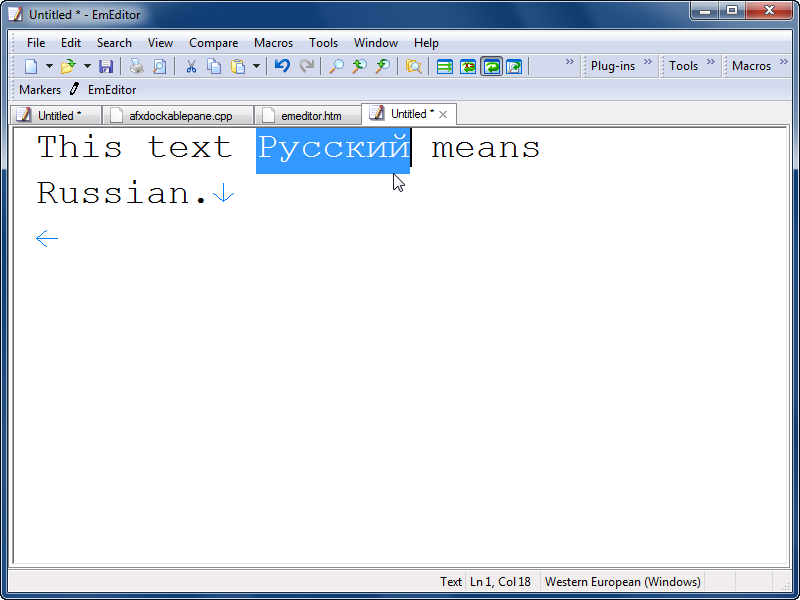800x600 pixels.
Task: Click the EmEditor marker pen icon
Action: [x=74, y=89]
